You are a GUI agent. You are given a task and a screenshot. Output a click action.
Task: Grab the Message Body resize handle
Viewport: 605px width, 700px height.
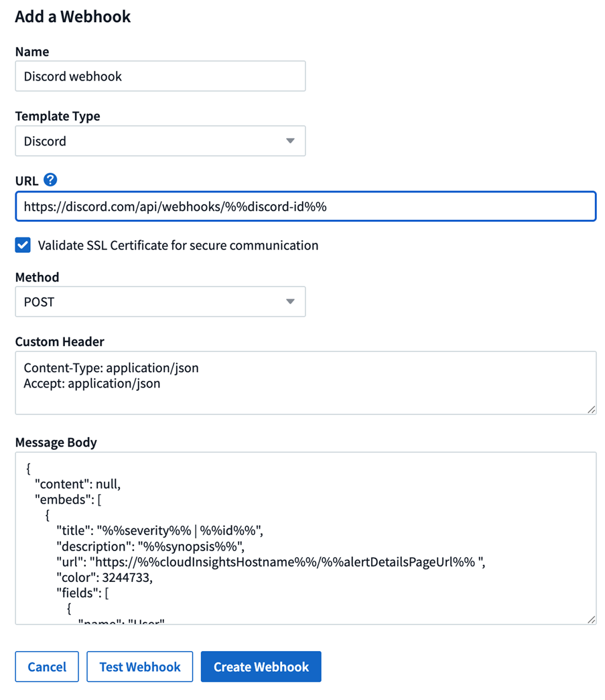pyautogui.click(x=591, y=620)
